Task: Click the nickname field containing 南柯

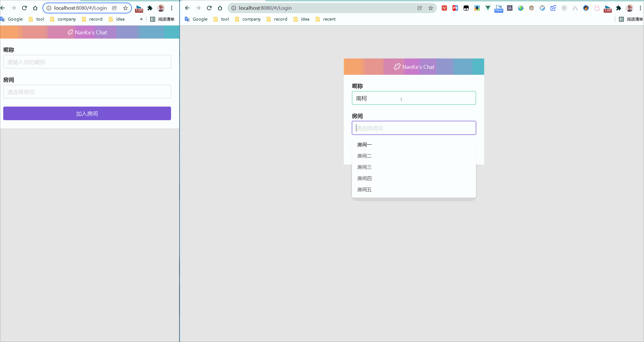Action: 414,98
